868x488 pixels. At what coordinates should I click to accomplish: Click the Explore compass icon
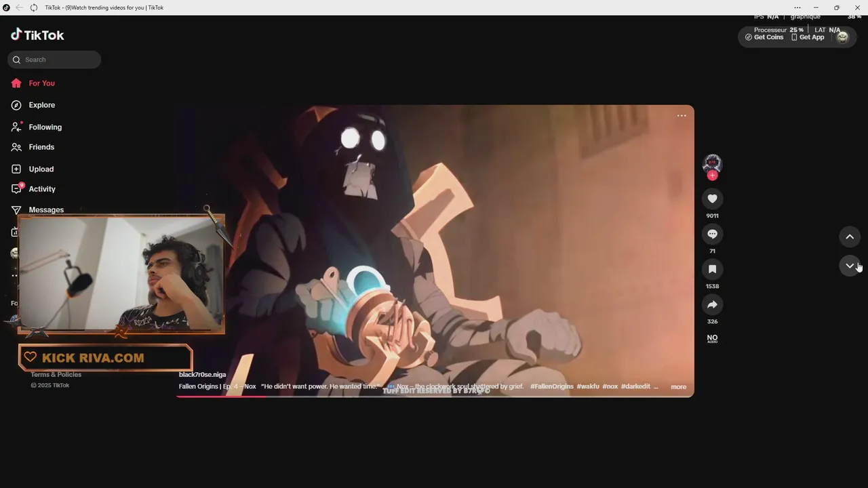[x=16, y=105]
